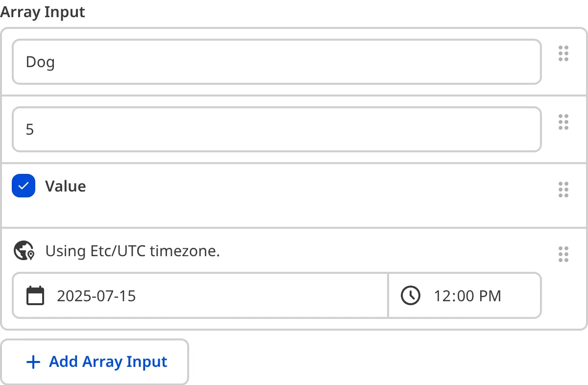Click the drag handle beside the date row
This screenshot has height=385, width=588.
click(563, 254)
